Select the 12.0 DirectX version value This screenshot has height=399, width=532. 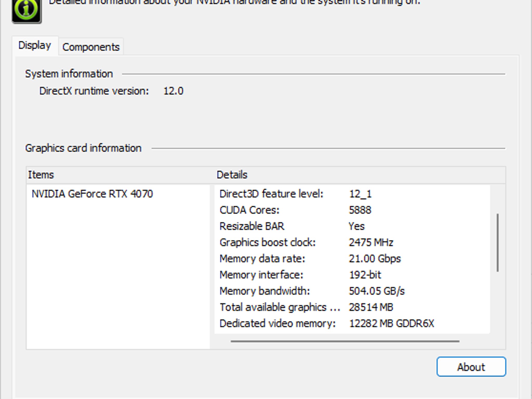[x=173, y=91]
